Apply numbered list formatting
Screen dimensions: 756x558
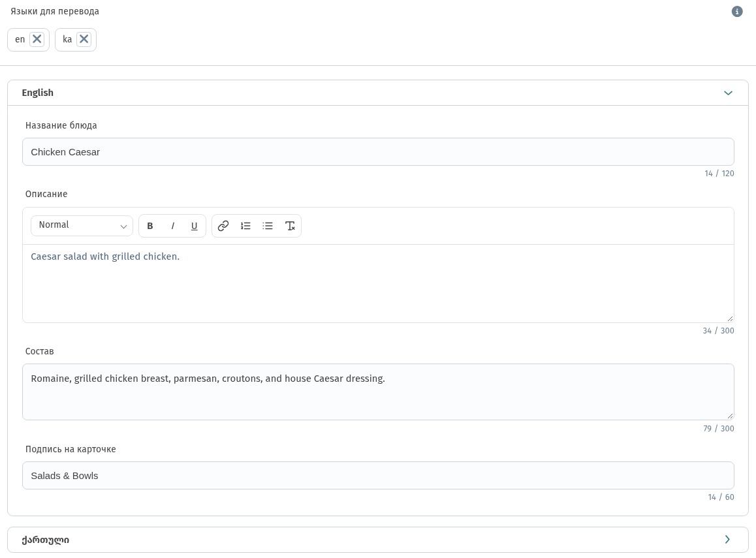click(245, 226)
